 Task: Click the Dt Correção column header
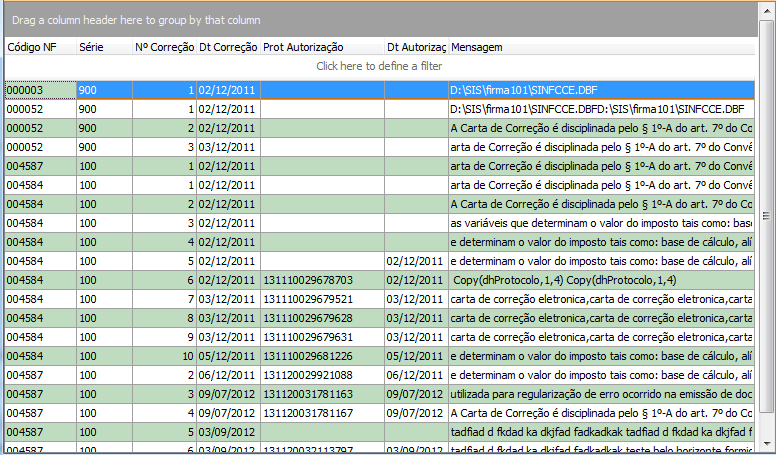228,47
